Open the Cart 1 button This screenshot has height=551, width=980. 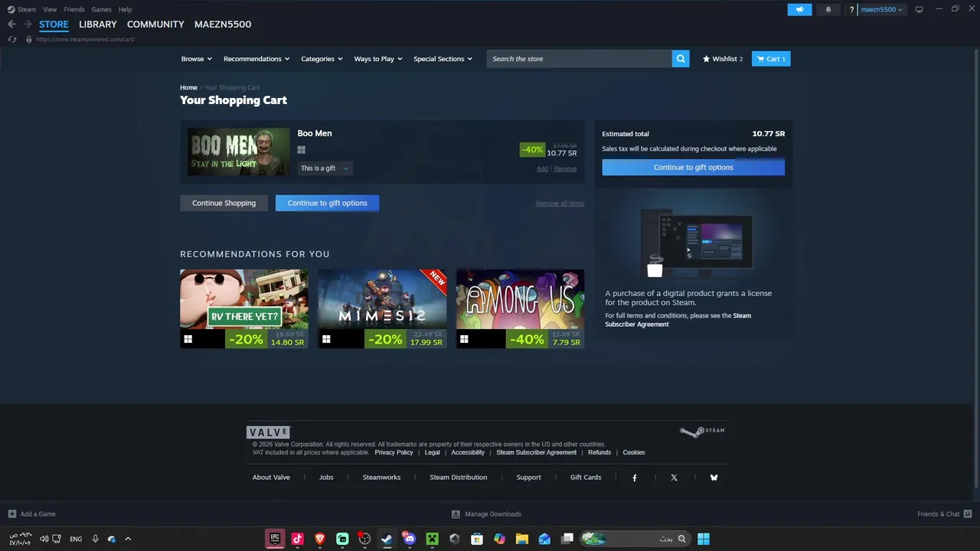tap(771, 59)
